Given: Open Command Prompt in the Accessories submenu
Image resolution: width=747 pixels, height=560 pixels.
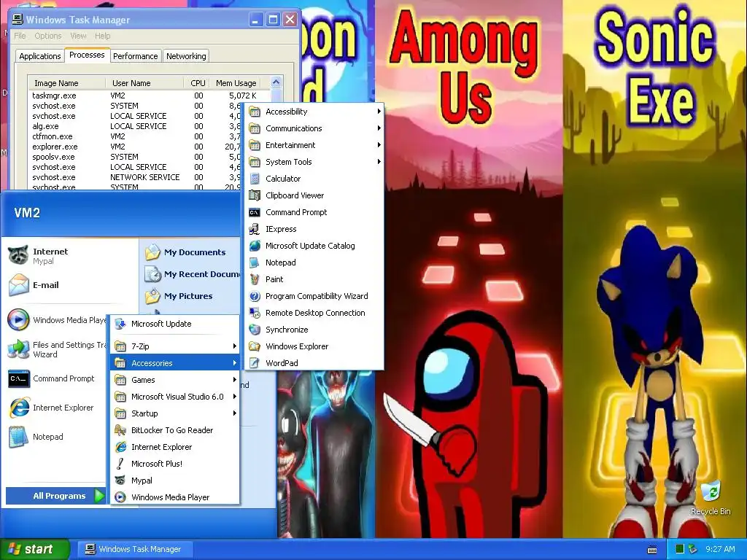Looking at the screenshot, I should [314, 212].
